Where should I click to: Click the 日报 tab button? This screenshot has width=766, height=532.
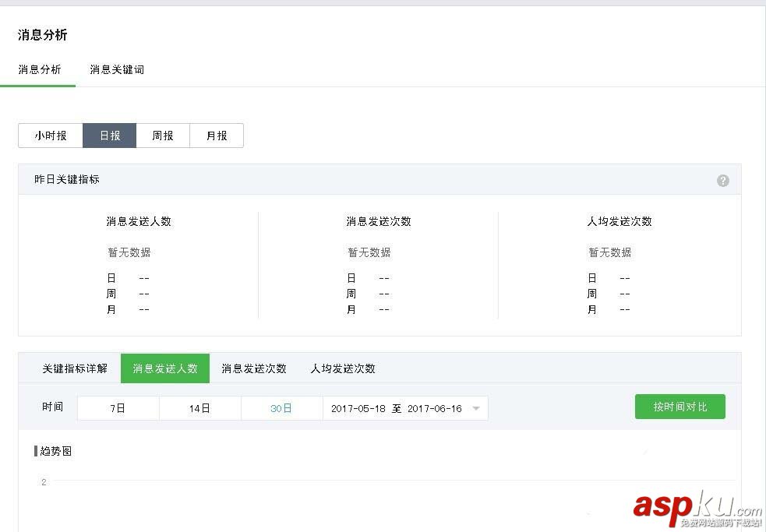pos(109,135)
